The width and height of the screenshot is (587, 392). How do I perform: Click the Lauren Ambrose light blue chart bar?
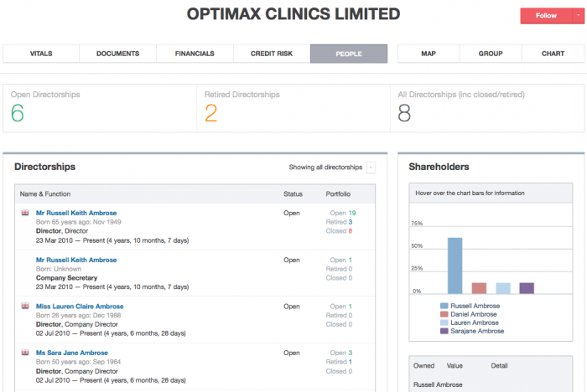[503, 288]
